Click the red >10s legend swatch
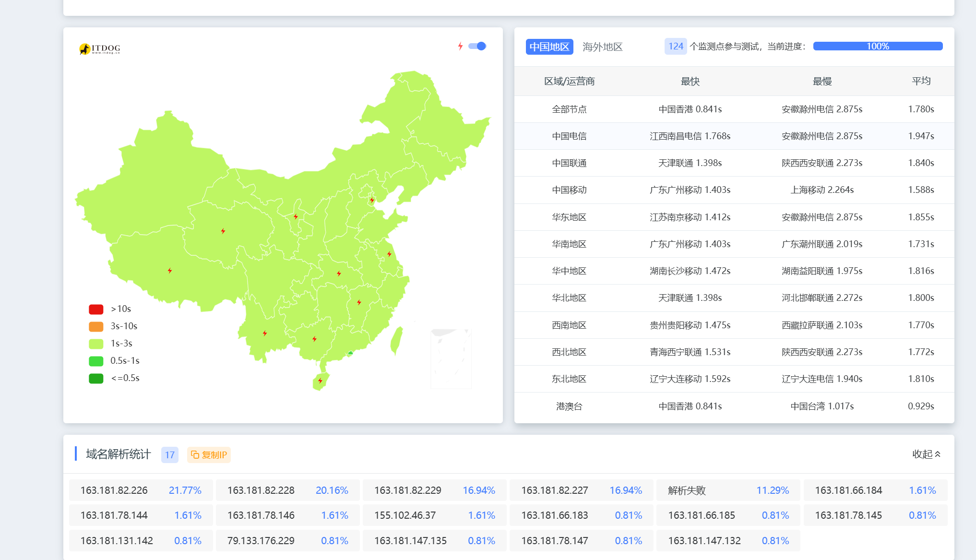The height and width of the screenshot is (560, 976). pyautogui.click(x=96, y=309)
